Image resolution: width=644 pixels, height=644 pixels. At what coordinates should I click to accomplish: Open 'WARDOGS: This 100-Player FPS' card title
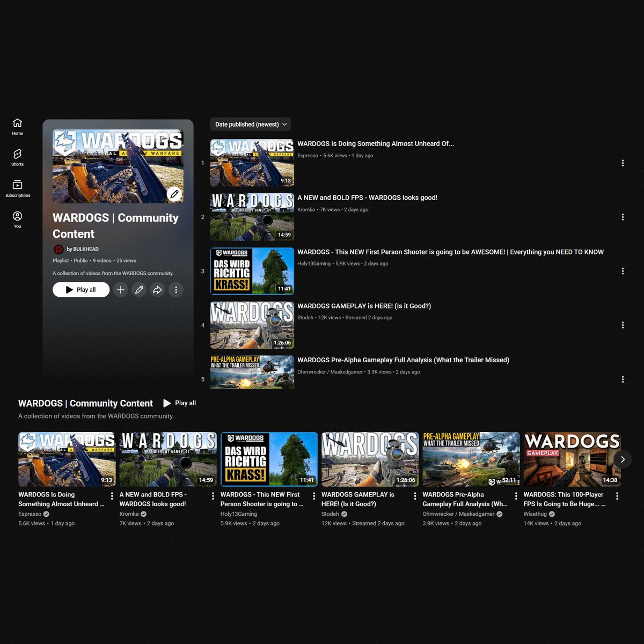click(563, 500)
